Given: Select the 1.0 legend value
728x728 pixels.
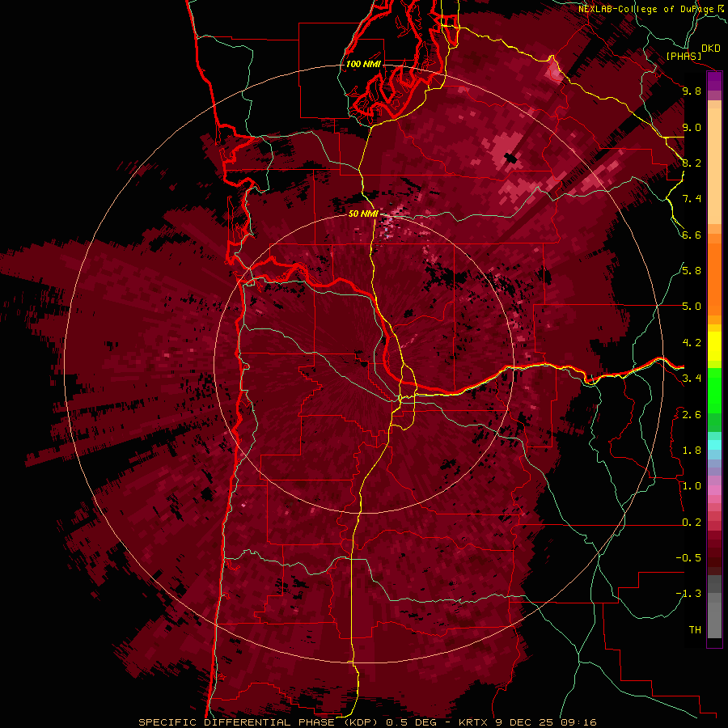Looking at the screenshot, I should pyautogui.click(x=692, y=486).
